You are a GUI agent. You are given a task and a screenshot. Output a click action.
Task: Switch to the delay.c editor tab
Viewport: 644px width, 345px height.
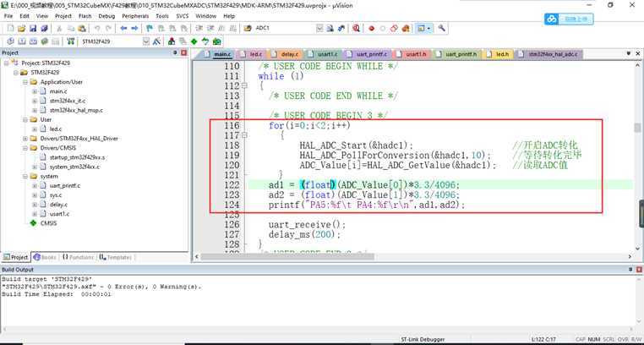(x=286, y=54)
